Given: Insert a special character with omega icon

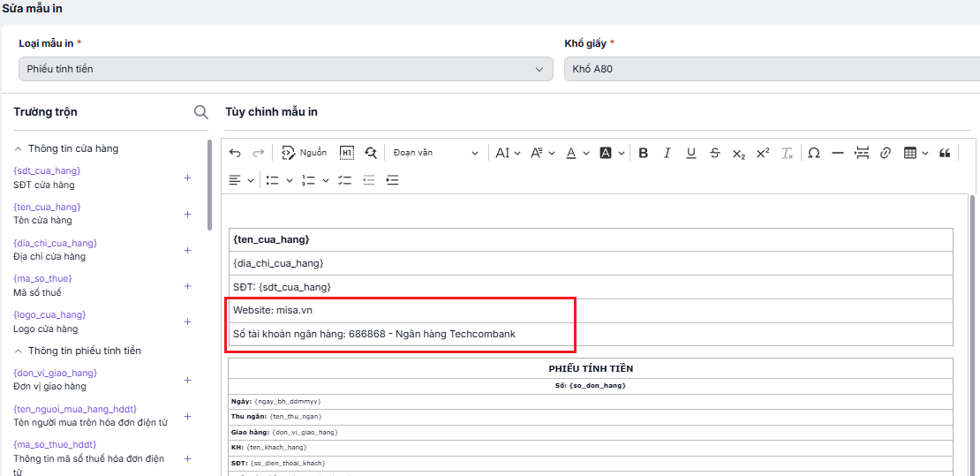Looking at the screenshot, I should (x=814, y=153).
